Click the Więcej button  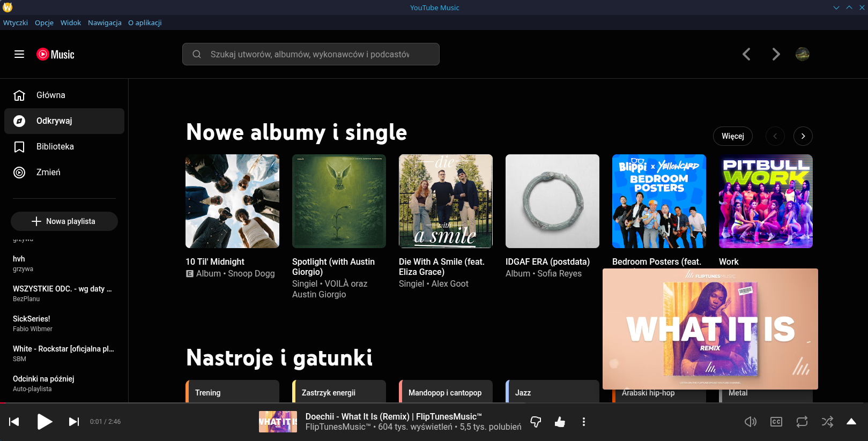(732, 136)
